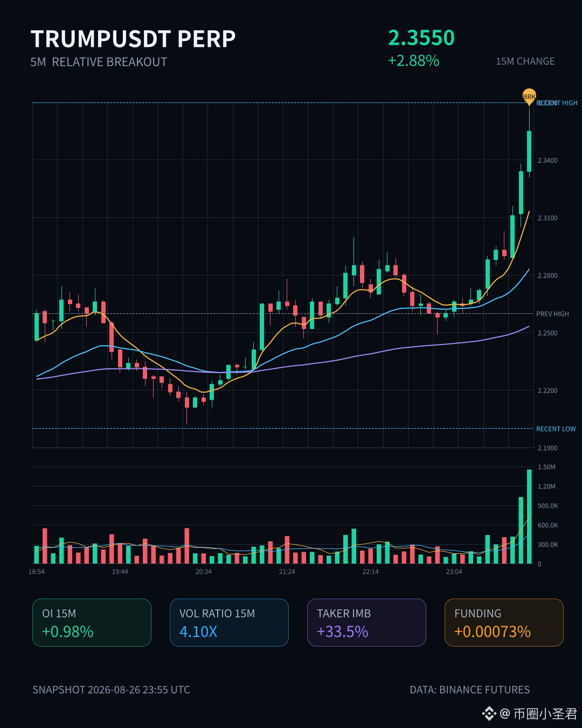Click the 2.3400 price axis label
Image resolution: width=582 pixels, height=728 pixels.
(x=548, y=161)
